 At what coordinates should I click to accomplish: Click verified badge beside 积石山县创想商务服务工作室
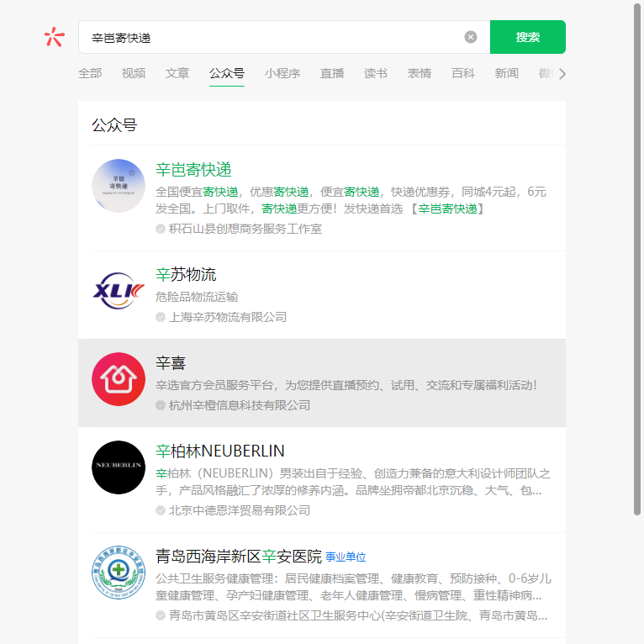(x=161, y=229)
